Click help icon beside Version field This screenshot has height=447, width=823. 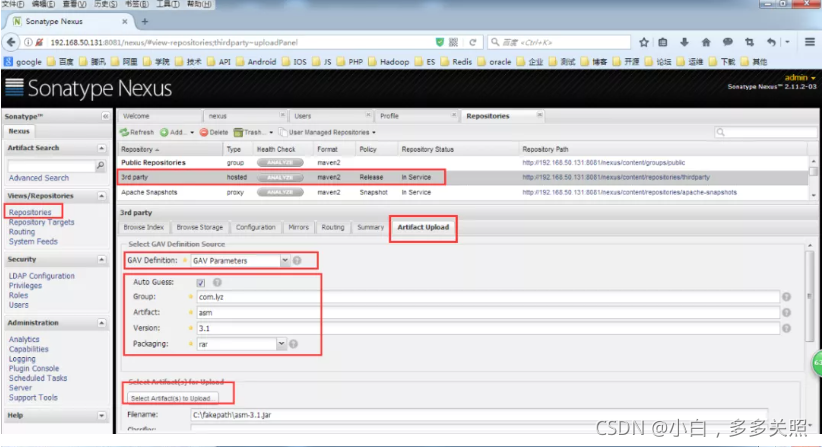point(786,328)
